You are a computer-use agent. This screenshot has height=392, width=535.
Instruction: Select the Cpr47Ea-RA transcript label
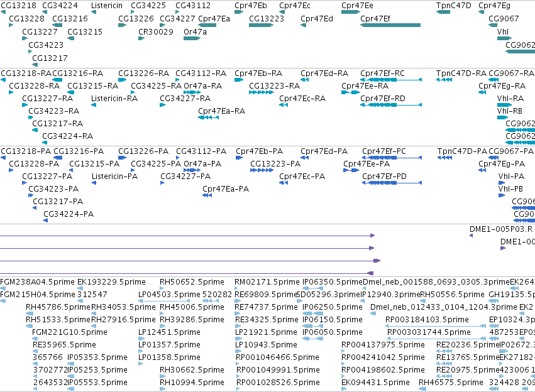point(221,111)
